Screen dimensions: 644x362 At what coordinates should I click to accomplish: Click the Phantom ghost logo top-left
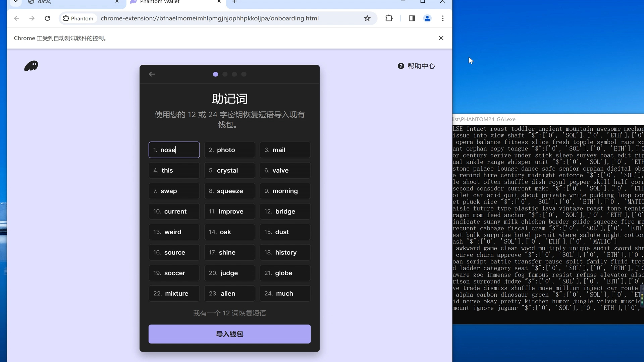32,66
